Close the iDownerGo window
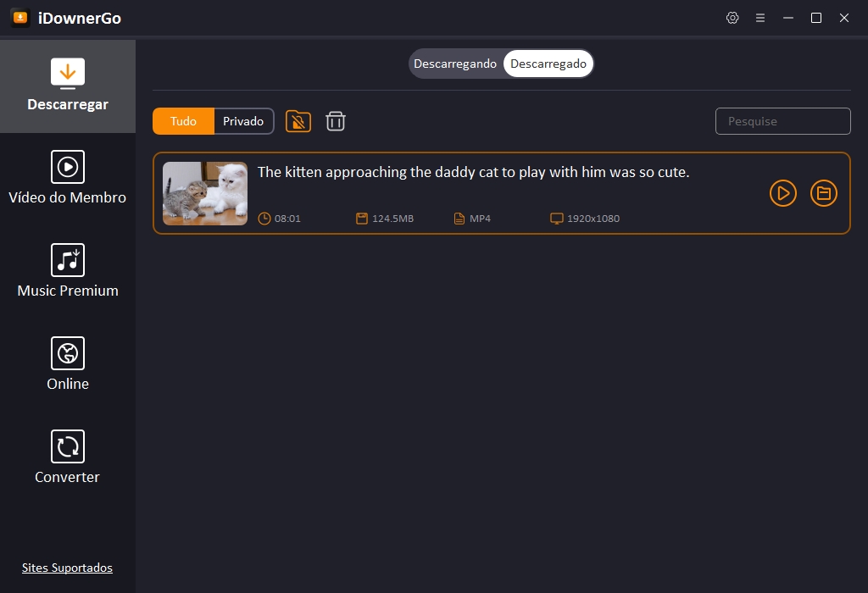 844,18
